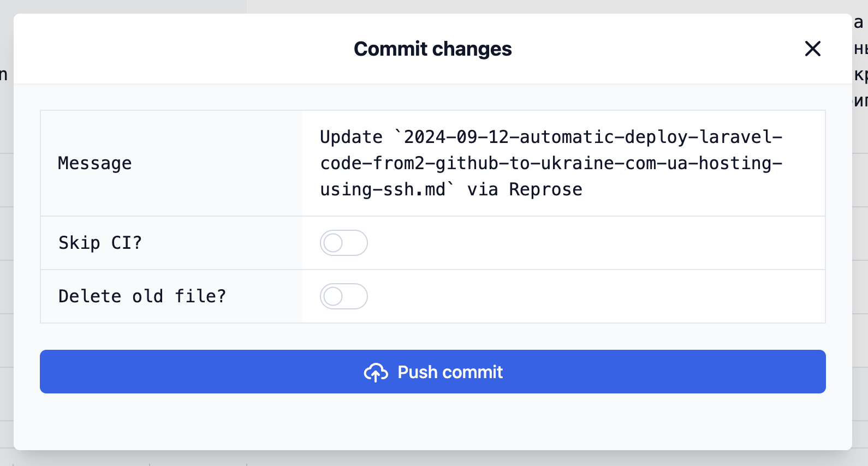
Task: Click the Delete old file? label
Action: [142, 296]
